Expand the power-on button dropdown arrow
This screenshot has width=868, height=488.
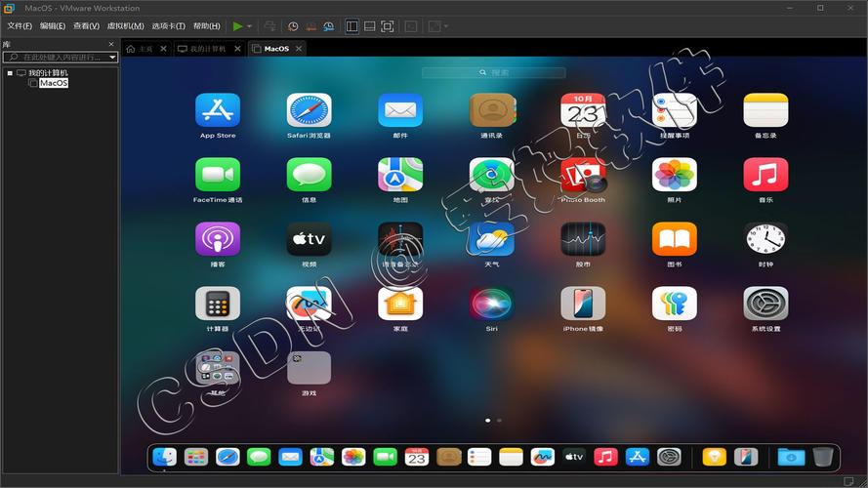click(250, 26)
